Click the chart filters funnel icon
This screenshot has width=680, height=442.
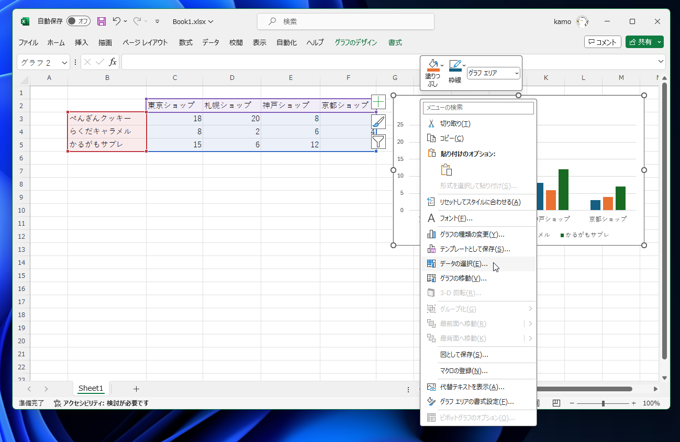[x=379, y=141]
